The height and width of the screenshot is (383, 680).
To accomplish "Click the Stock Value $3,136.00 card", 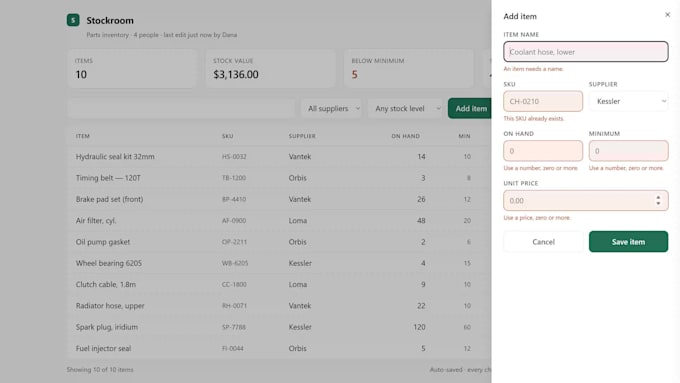I will [x=271, y=69].
